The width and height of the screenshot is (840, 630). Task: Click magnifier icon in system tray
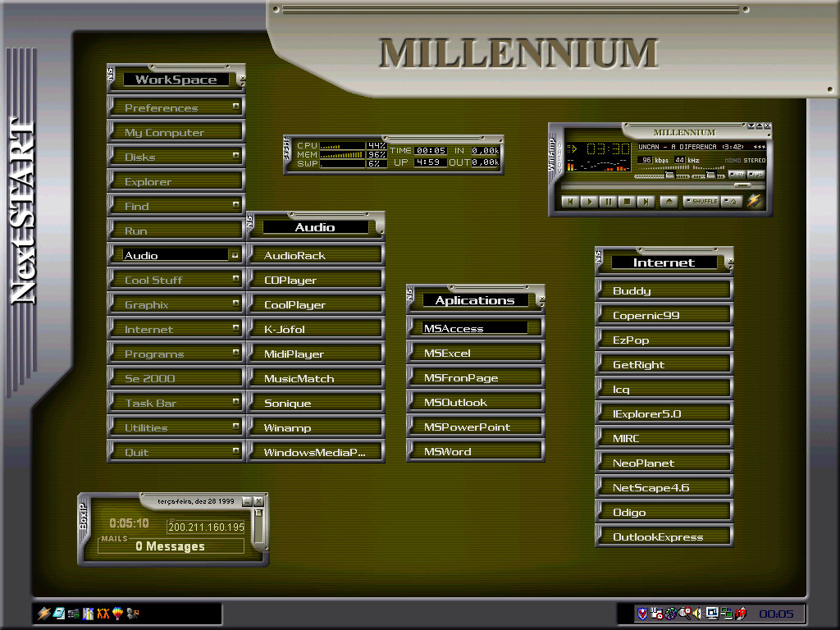pyautogui.click(x=685, y=614)
